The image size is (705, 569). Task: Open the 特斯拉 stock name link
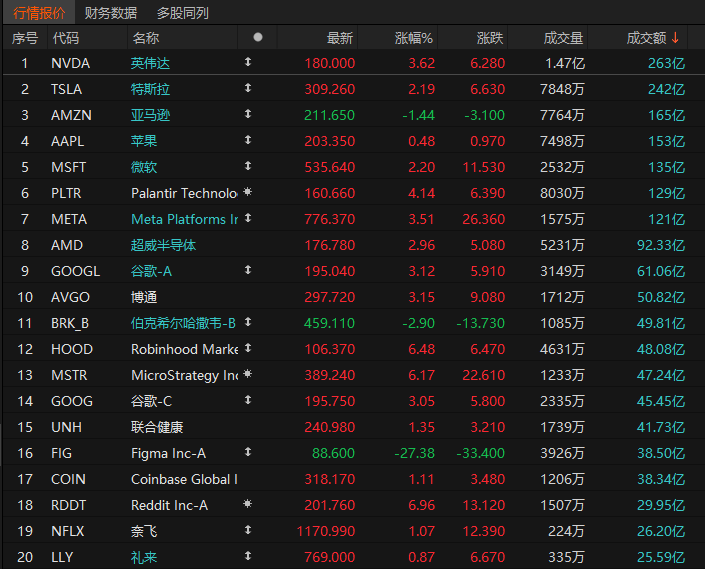point(150,89)
